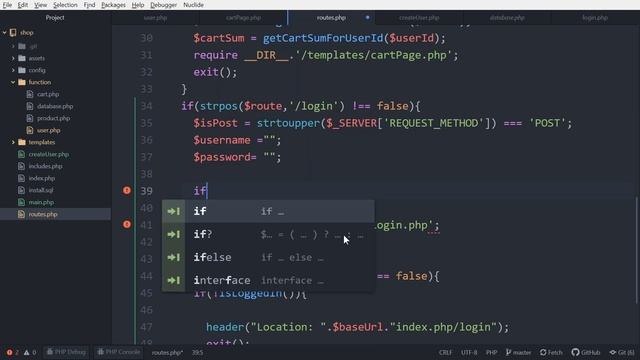Click the main.php file icon
Viewport: 640px width, 360px height.
click(21, 202)
